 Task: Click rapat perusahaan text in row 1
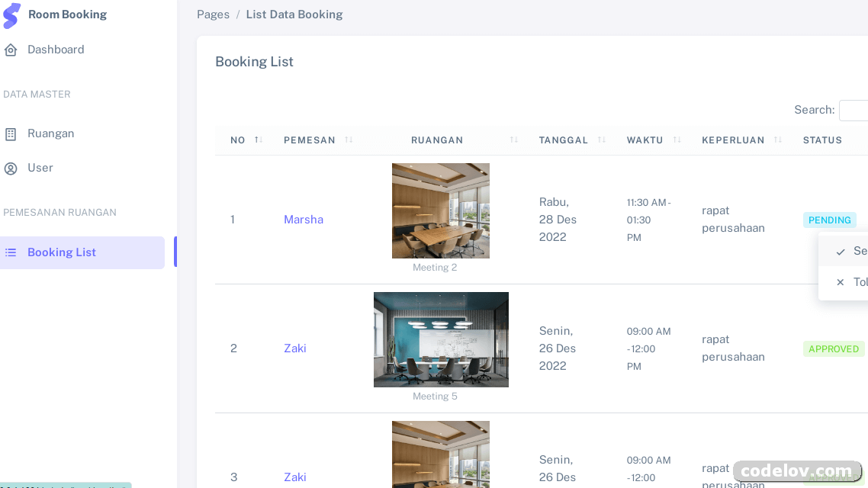click(734, 219)
